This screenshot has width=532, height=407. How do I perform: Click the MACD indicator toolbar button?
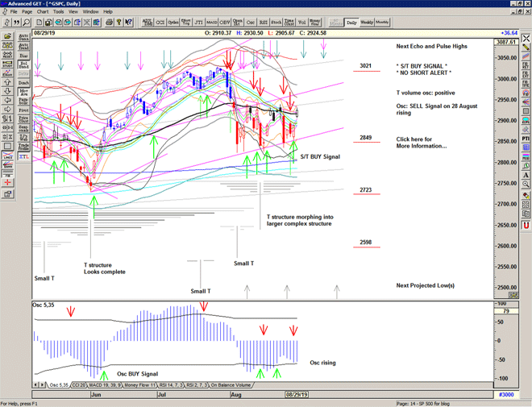(211, 23)
